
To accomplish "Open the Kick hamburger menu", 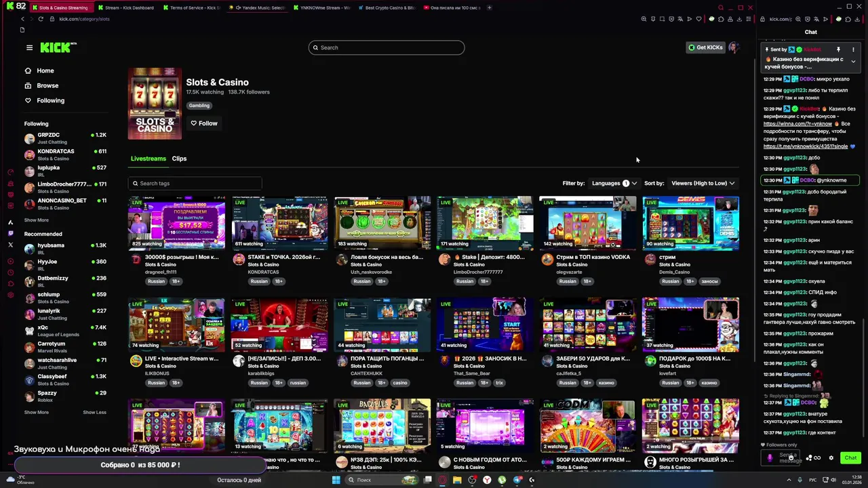I will tap(29, 47).
